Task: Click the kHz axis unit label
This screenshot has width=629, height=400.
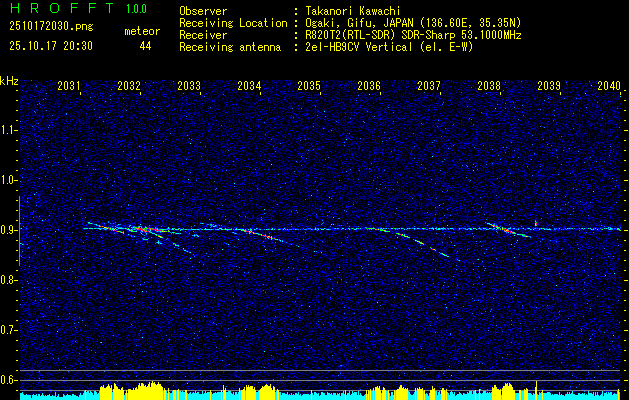Action: point(9,81)
